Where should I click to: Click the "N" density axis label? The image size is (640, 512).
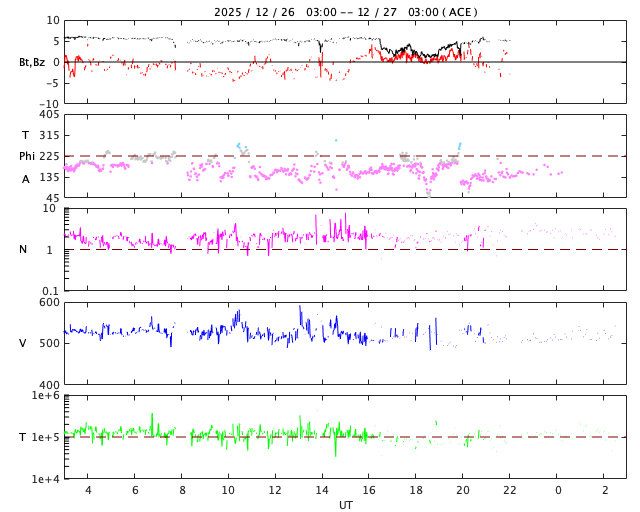[23, 249]
